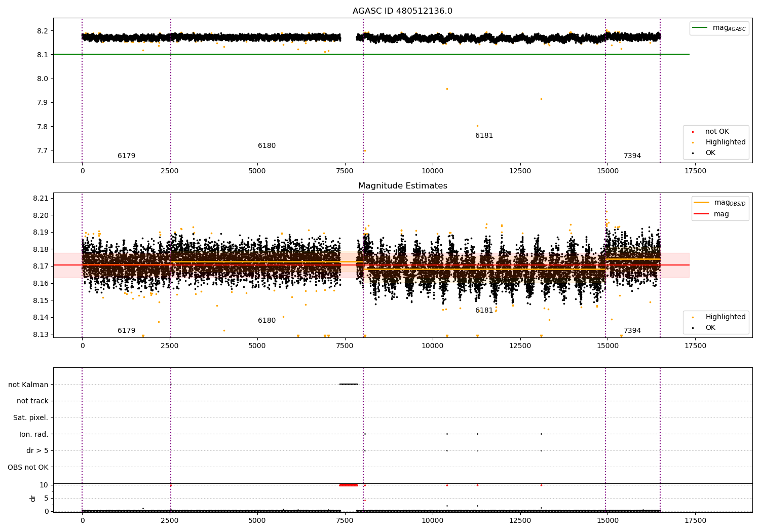Click the x-axis tick 10000 on top plot
Screen dimensions: 760x532
[432, 171]
